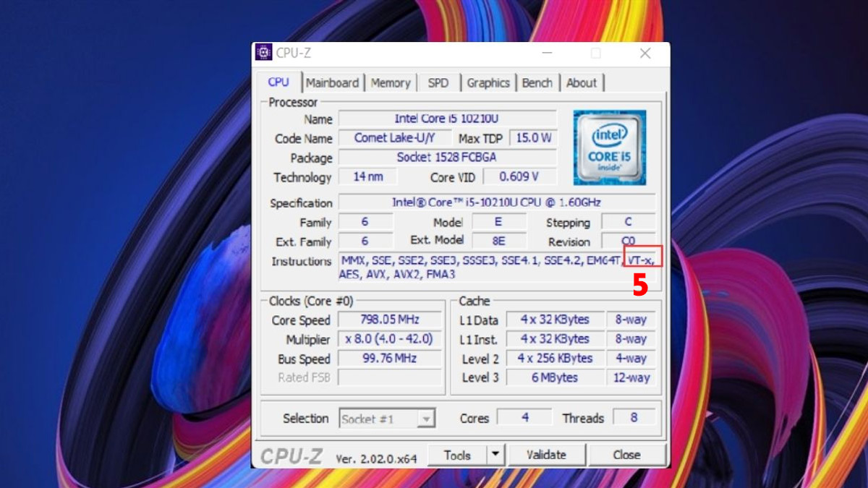Viewport: 868px width, 488px height.
Task: Click the Multiplier value x 8.0 (4.0 - 42.0)
Action: pyautogui.click(x=391, y=339)
